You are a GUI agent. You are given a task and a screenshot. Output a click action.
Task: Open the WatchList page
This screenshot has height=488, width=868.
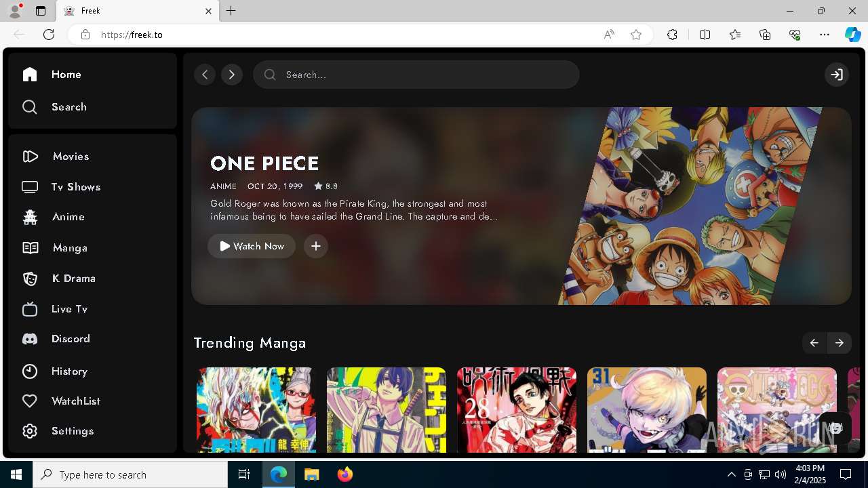[61, 401]
